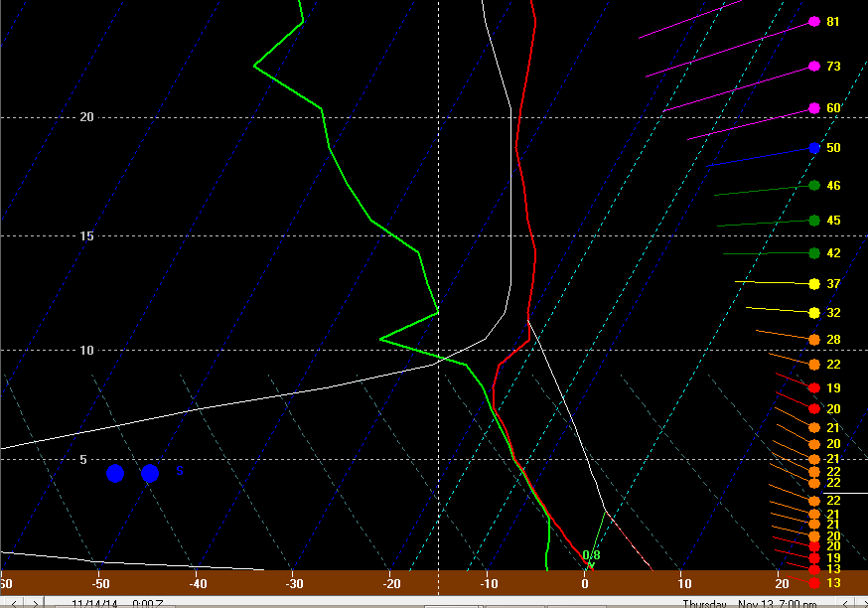The image size is (868, 608).
Task: Click the previous-time left arrow at bottom left
Action: (x=14, y=603)
